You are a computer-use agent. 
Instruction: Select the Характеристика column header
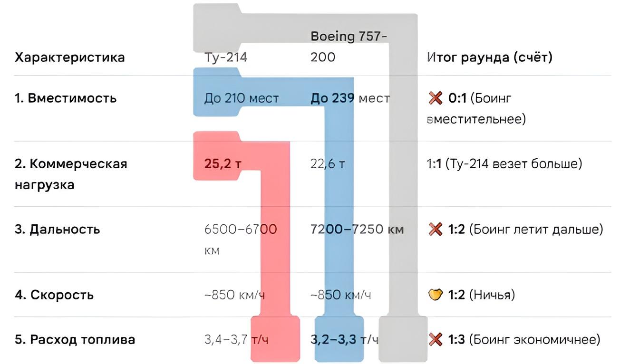[x=70, y=57]
